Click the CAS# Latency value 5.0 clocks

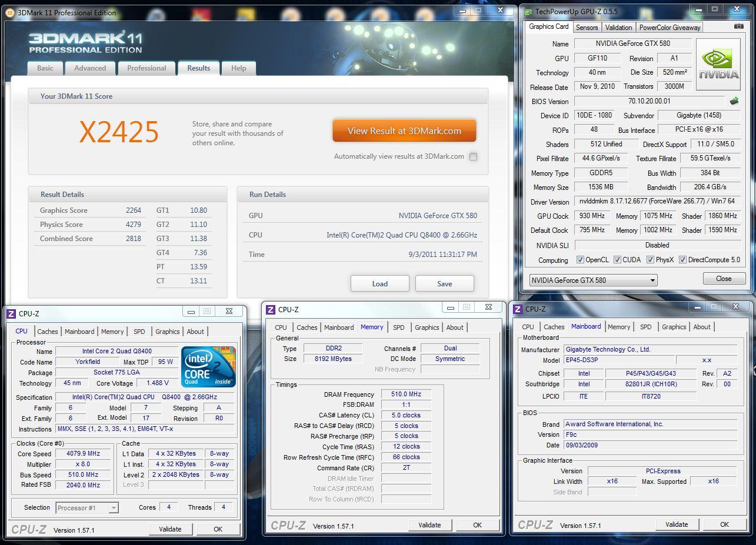(x=406, y=415)
